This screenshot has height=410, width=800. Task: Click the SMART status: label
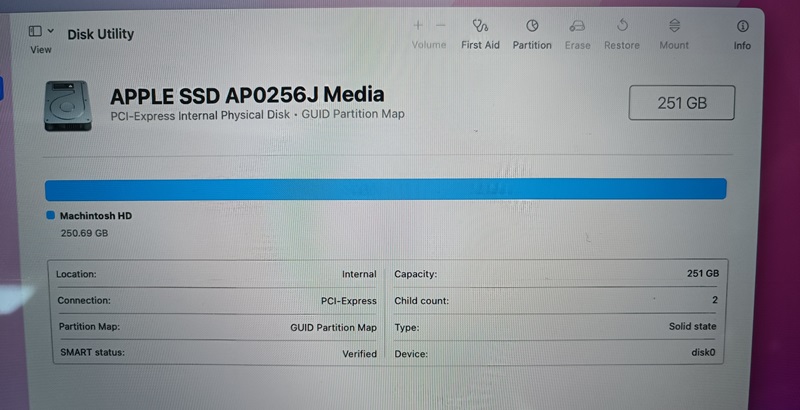[x=92, y=352]
